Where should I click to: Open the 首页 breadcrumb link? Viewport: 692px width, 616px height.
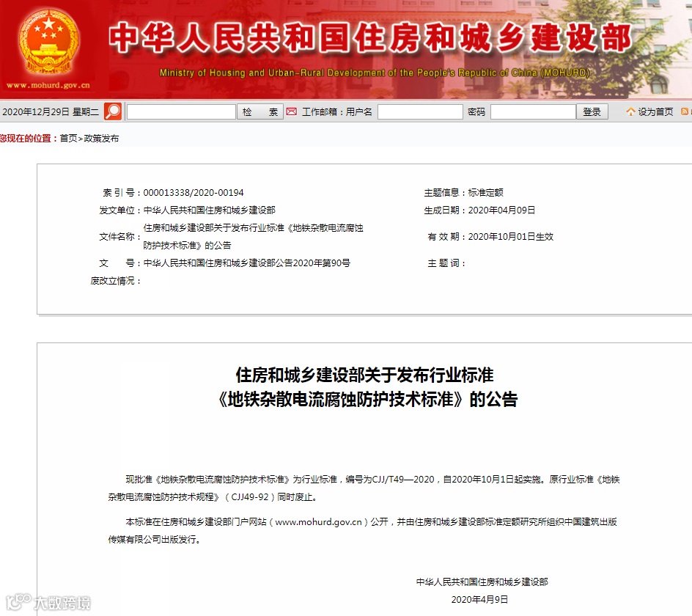click(68, 138)
